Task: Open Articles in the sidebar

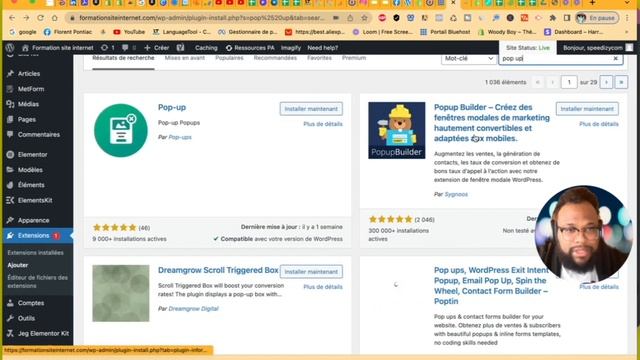Action: (x=29, y=73)
